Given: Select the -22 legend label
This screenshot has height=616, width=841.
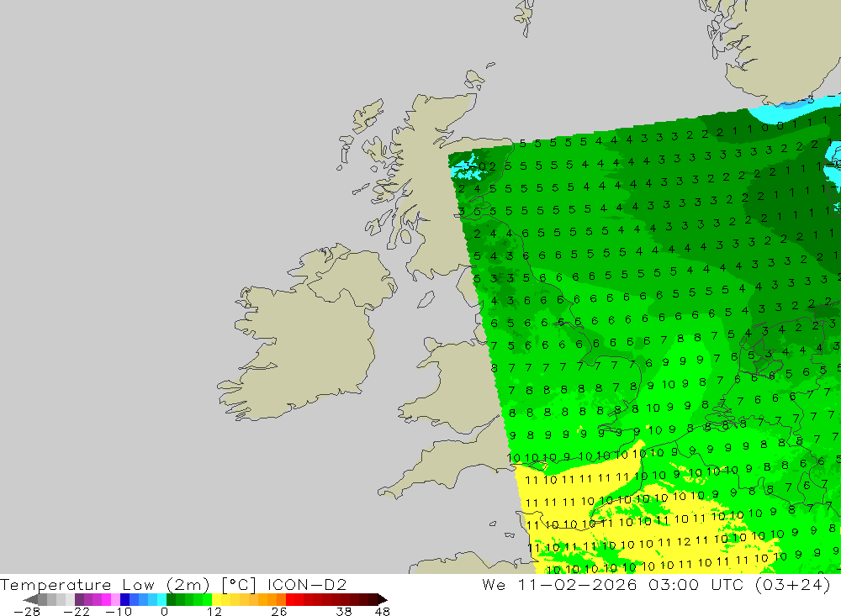Looking at the screenshot, I should (x=77, y=612).
